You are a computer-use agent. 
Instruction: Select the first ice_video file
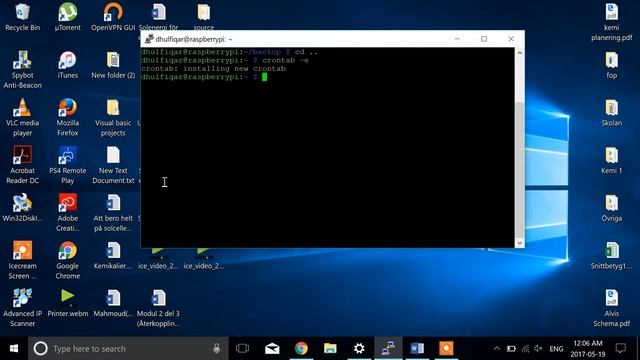158,260
